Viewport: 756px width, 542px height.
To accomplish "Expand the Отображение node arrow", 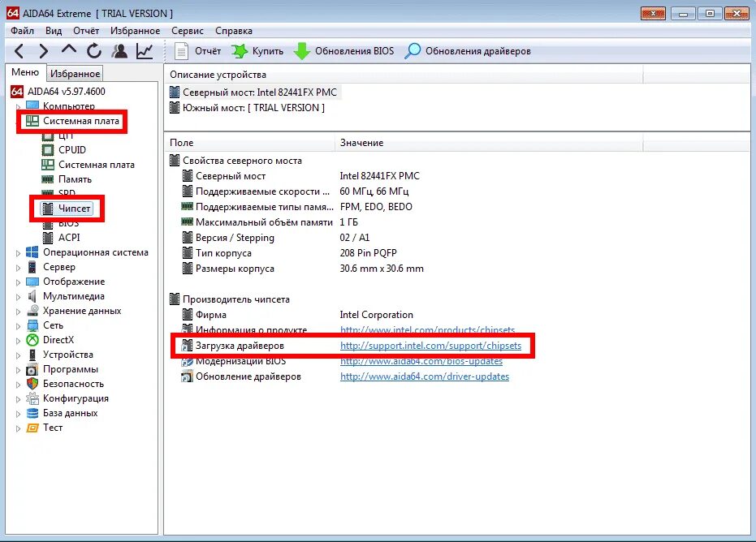I will coord(19,282).
